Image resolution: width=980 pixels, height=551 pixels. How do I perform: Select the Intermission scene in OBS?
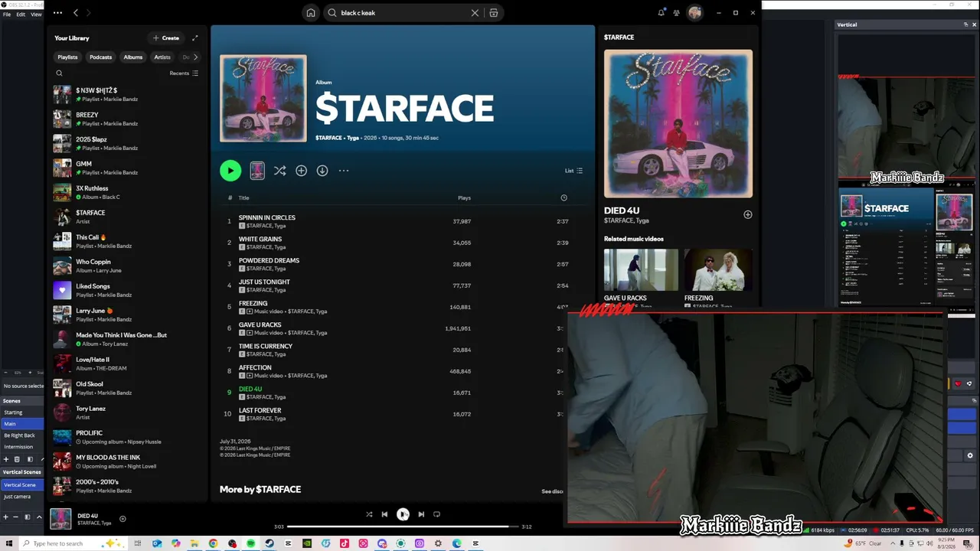coord(22,447)
